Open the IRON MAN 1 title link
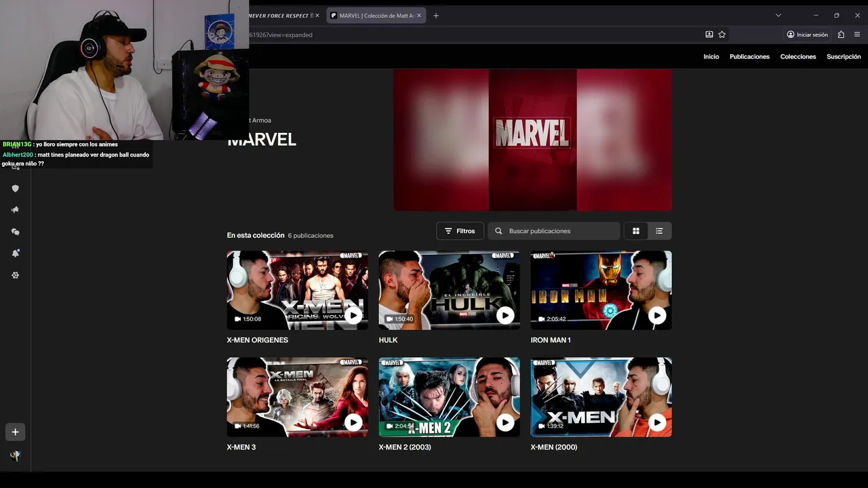The image size is (868, 488). tap(551, 340)
